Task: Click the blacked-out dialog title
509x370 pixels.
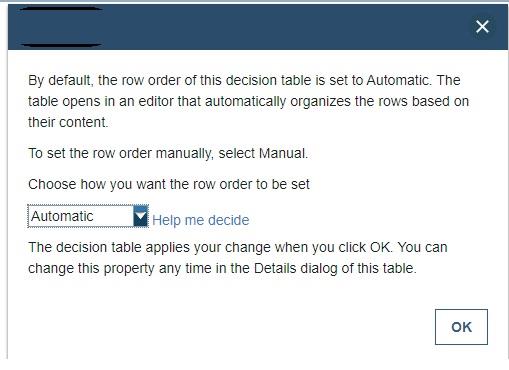Action: coord(61,27)
